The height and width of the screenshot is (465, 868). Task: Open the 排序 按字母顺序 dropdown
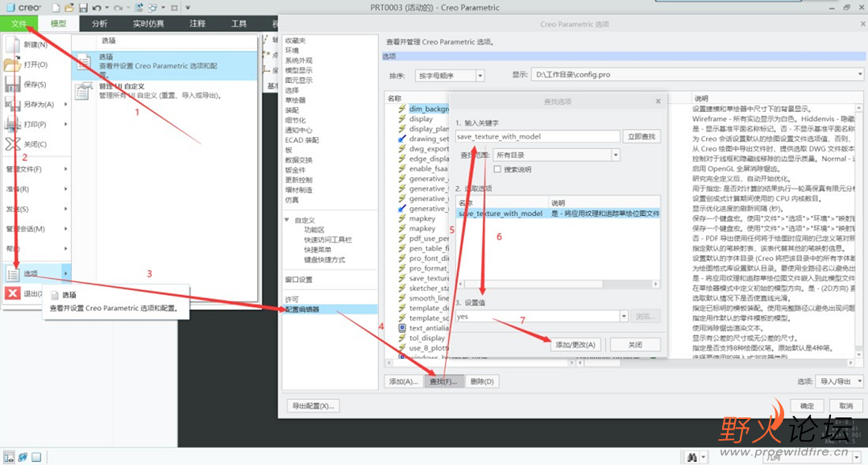point(480,75)
